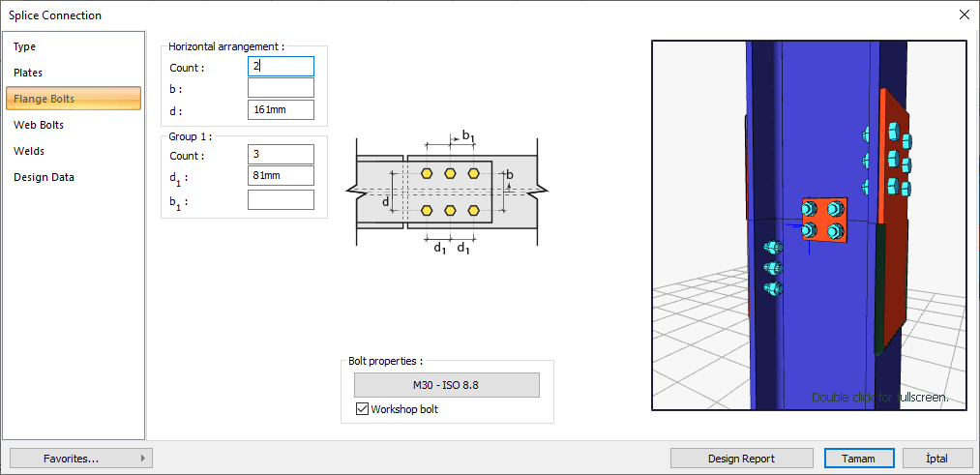Edit the d field showing 161mm

click(281, 110)
